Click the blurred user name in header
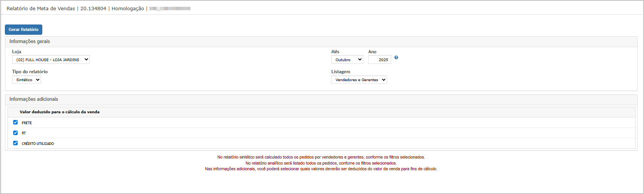The height and width of the screenshot is (194, 644). click(170, 8)
